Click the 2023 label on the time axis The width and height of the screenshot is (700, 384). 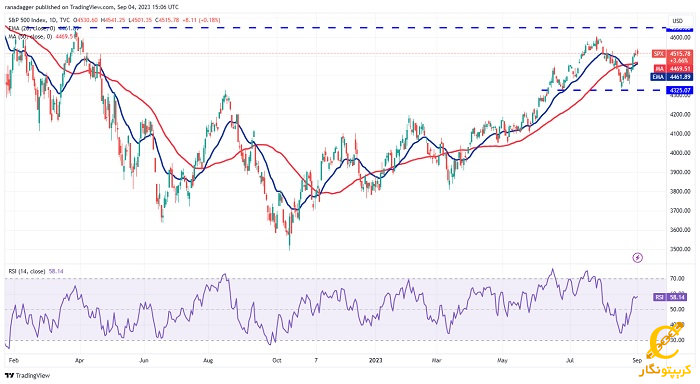(376, 360)
